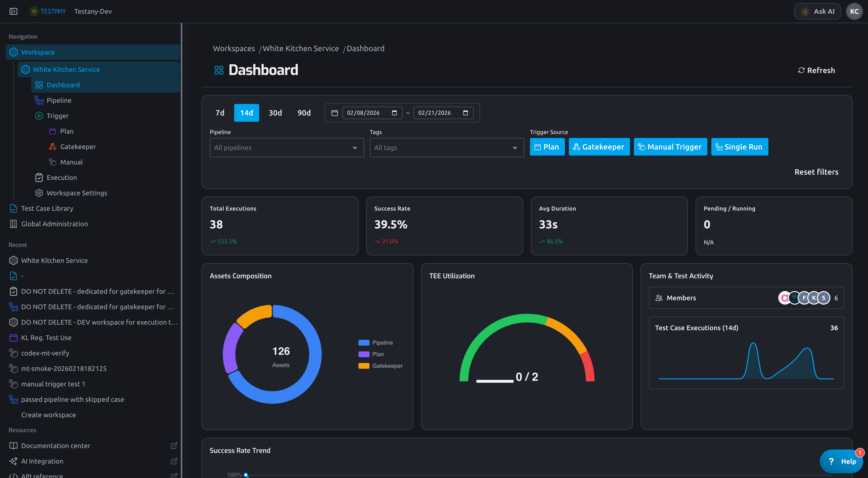Click the Members people icon
Viewport: 868px width, 478px height.
659,298
